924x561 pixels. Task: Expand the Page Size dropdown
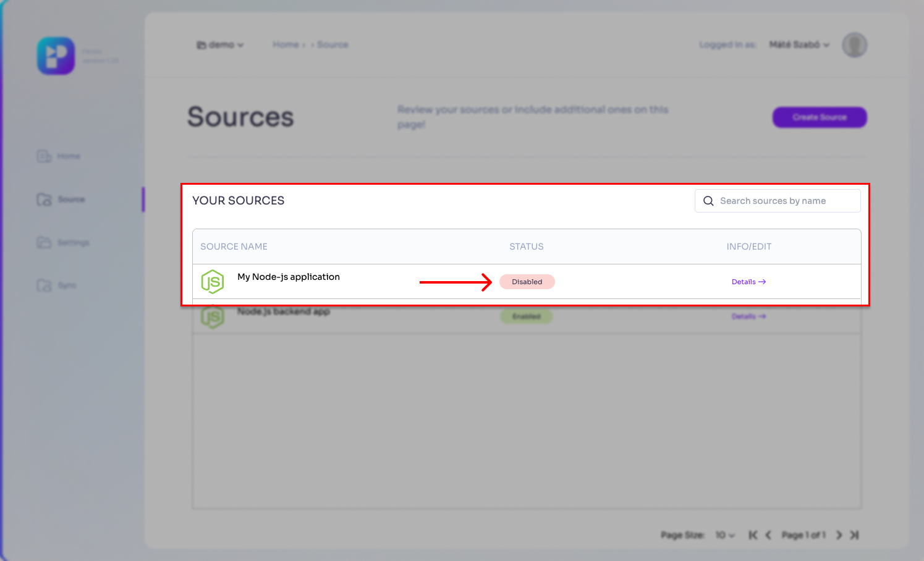point(724,535)
